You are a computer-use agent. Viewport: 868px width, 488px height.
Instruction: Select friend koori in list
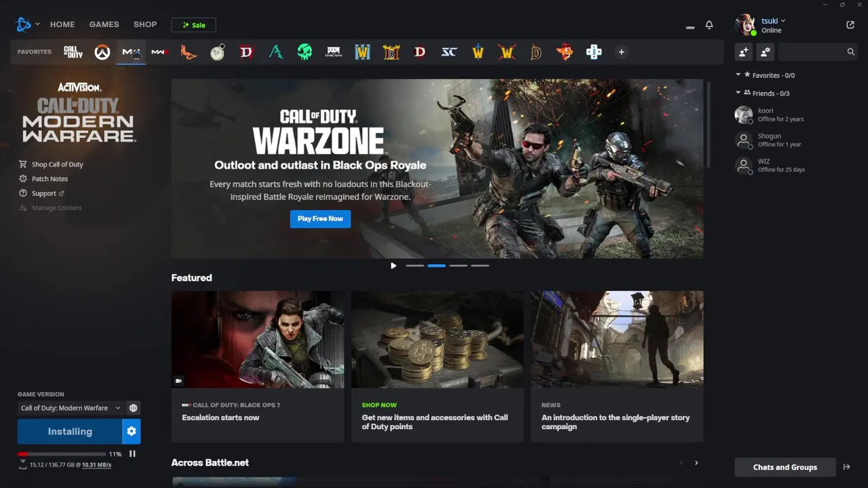795,115
